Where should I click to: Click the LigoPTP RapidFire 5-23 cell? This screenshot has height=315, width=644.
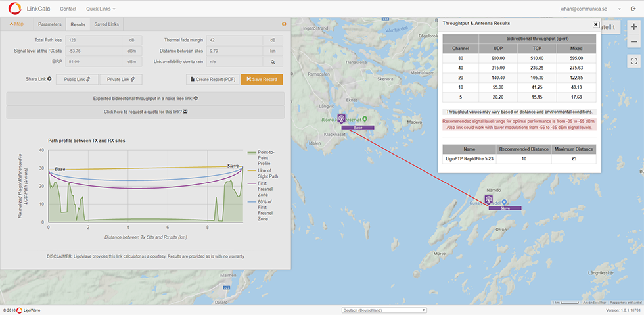[x=469, y=158]
